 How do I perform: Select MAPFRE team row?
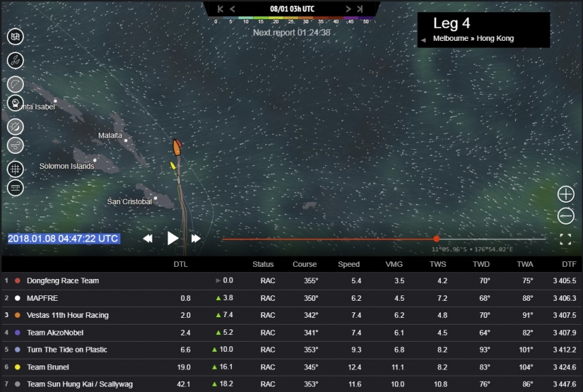click(291, 298)
